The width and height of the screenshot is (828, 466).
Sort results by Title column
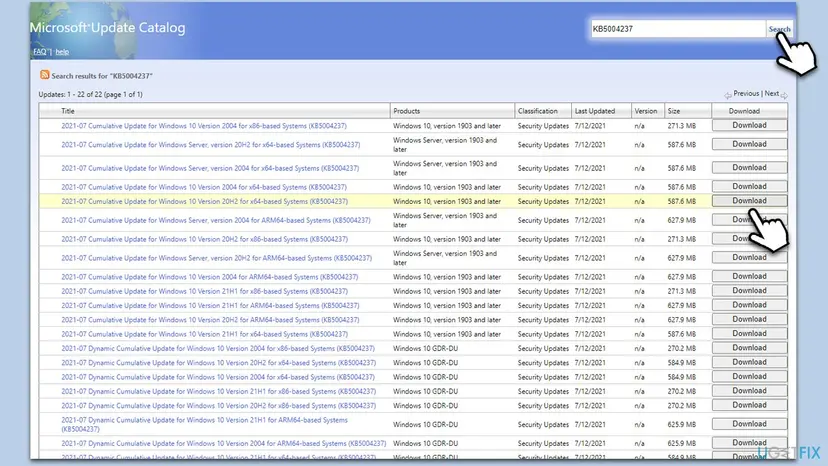point(68,111)
